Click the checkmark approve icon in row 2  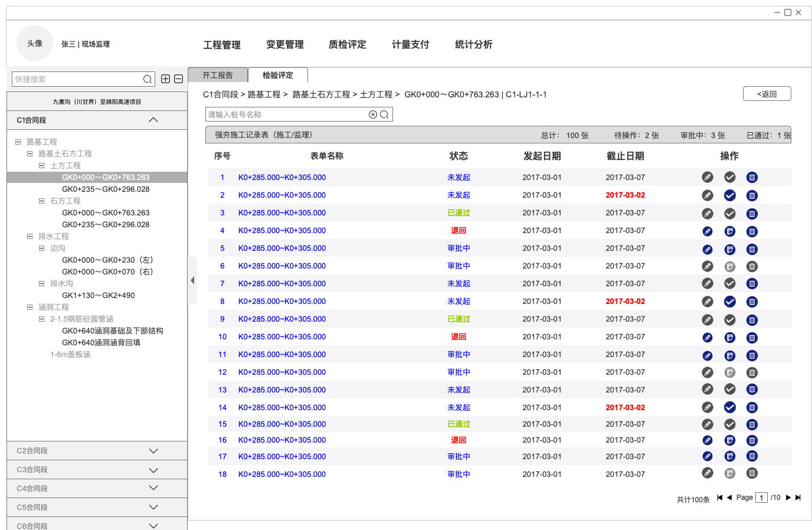point(730,195)
